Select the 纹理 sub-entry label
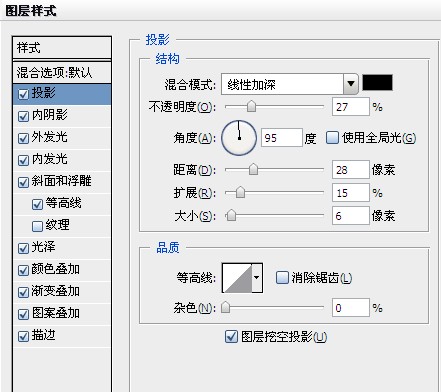 57,225
